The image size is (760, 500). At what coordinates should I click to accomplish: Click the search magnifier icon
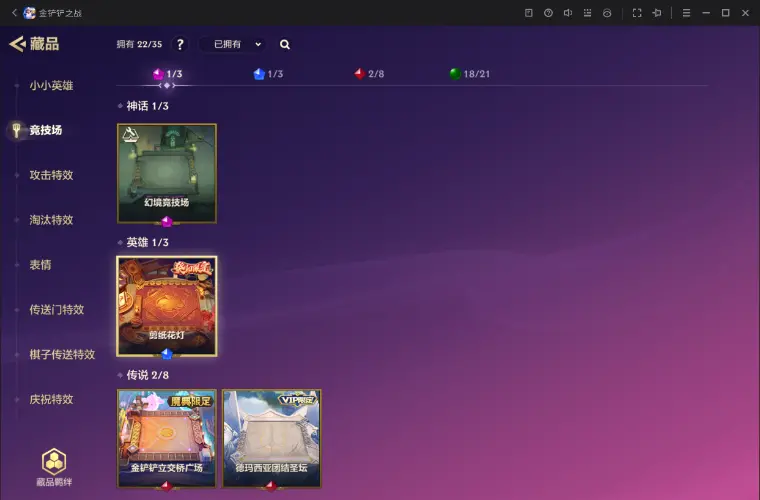[285, 45]
